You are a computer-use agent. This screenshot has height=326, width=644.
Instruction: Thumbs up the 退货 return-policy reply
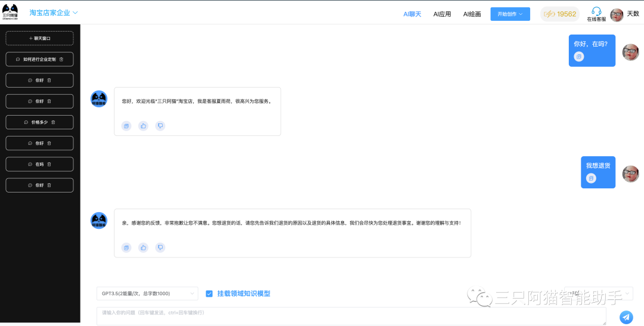coord(143,247)
